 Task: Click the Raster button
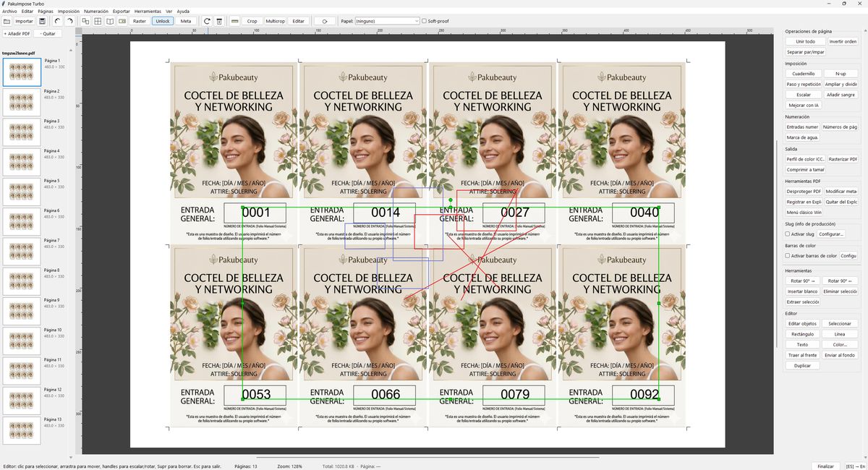pos(140,21)
